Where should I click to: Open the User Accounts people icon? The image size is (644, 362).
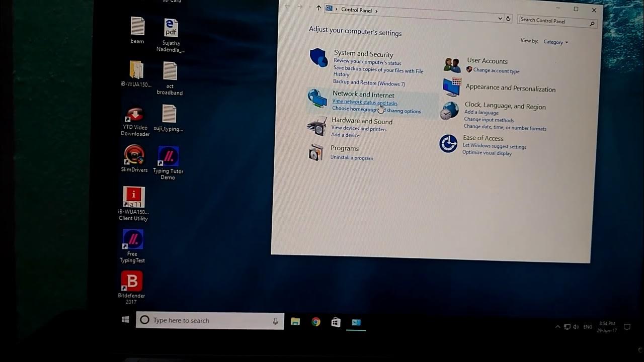tap(452, 65)
